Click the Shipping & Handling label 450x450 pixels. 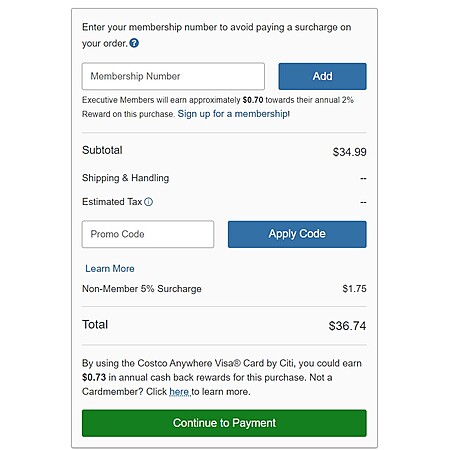[x=125, y=178]
